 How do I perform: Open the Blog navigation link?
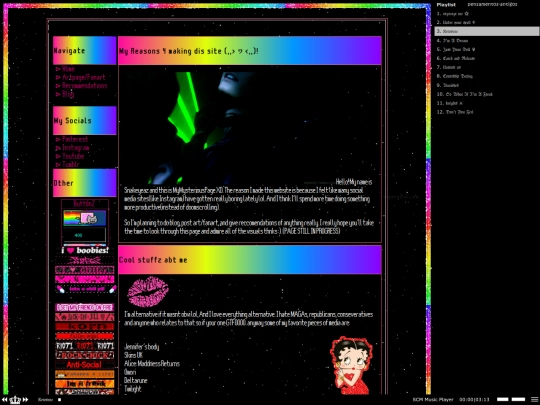coord(68,94)
